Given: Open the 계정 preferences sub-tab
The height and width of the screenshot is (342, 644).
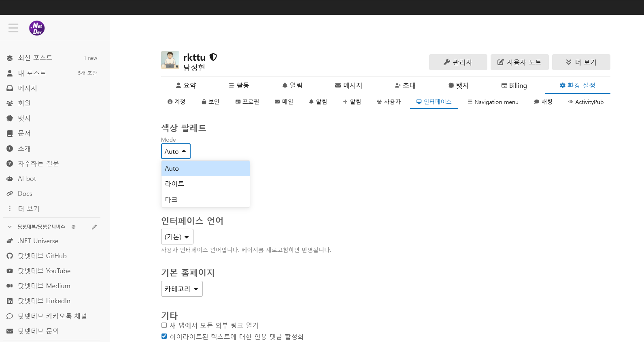Looking at the screenshot, I should coord(176,102).
